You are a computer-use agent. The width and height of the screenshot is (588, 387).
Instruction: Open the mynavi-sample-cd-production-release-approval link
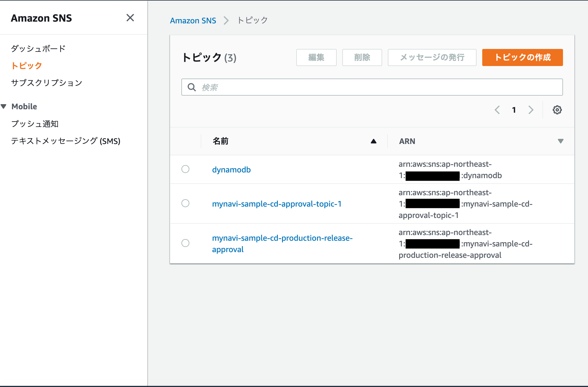tap(282, 244)
